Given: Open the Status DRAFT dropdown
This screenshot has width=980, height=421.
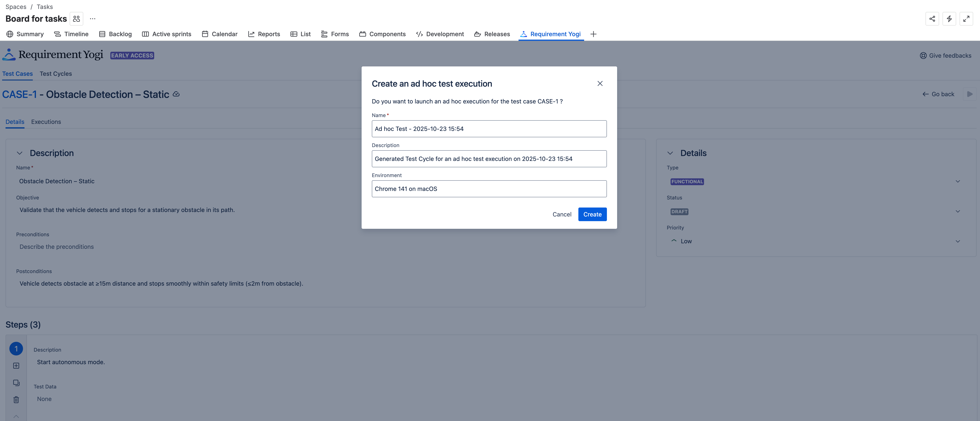Looking at the screenshot, I should (x=814, y=211).
